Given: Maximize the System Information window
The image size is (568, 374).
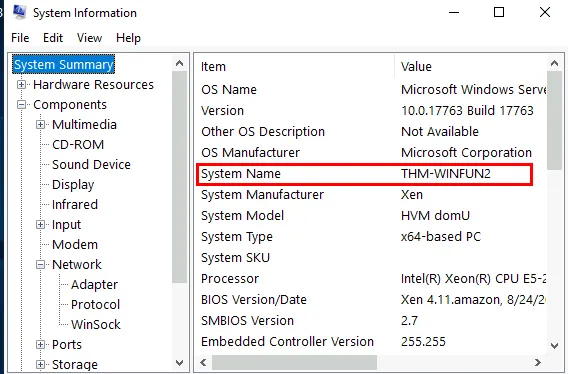Looking at the screenshot, I should [499, 12].
